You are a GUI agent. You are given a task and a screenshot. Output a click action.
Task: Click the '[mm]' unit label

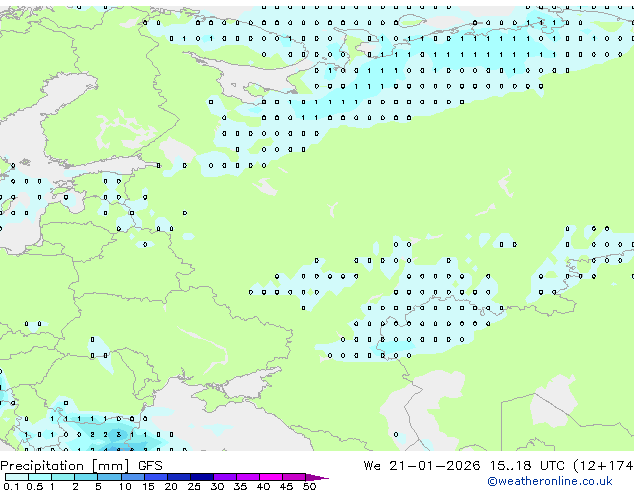pos(110,466)
